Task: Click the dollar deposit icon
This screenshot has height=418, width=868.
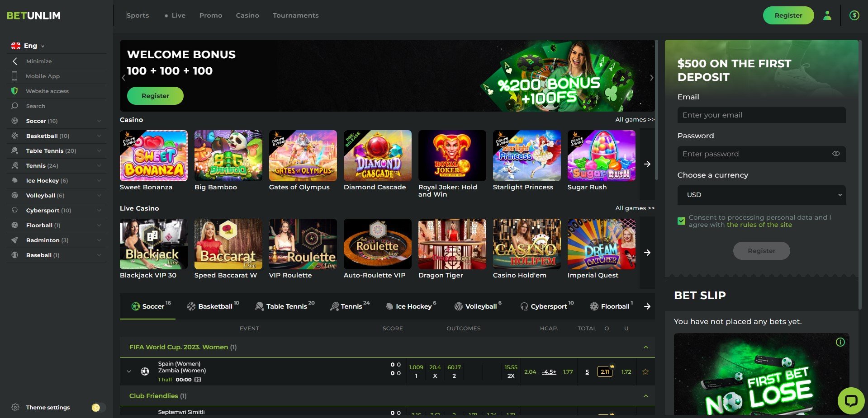Action: pos(854,15)
